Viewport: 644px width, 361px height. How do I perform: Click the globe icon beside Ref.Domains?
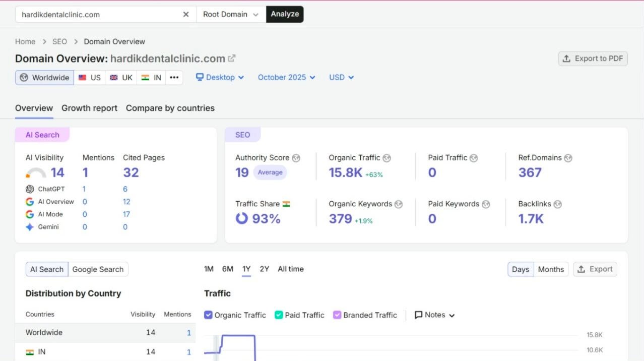(x=568, y=158)
